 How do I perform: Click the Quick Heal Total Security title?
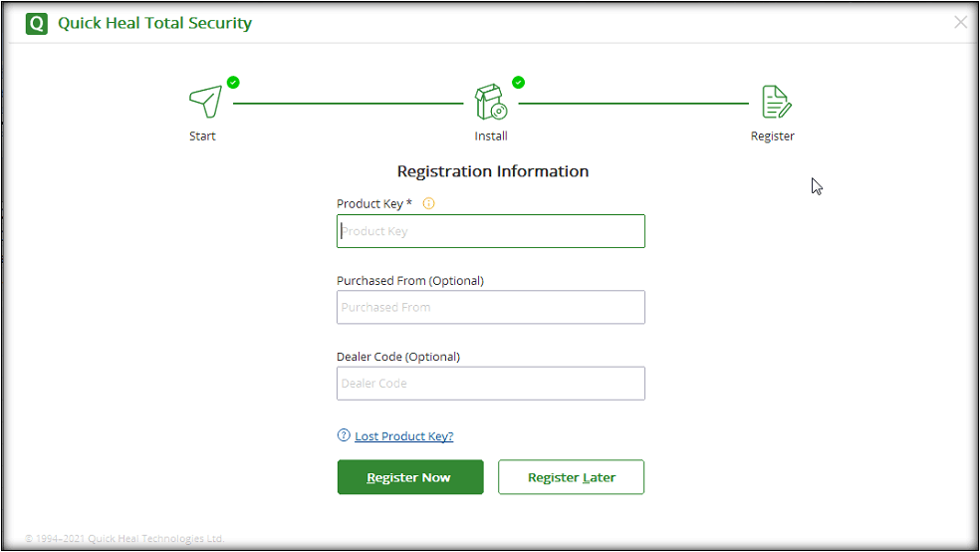click(x=154, y=23)
